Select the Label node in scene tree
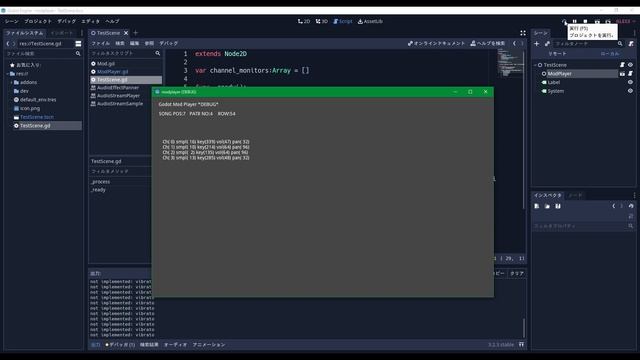 [553, 82]
